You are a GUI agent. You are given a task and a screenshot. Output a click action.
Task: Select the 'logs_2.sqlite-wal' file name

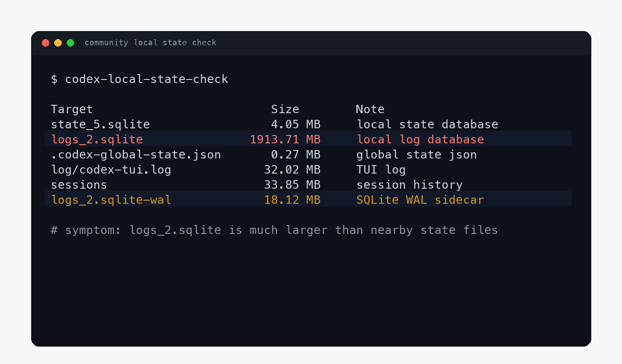pos(111,200)
